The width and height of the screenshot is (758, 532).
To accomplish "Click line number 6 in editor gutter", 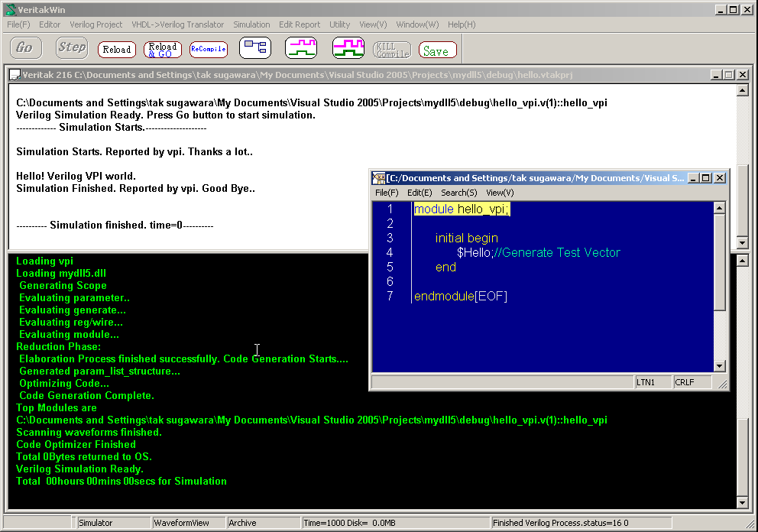I will coord(390,281).
